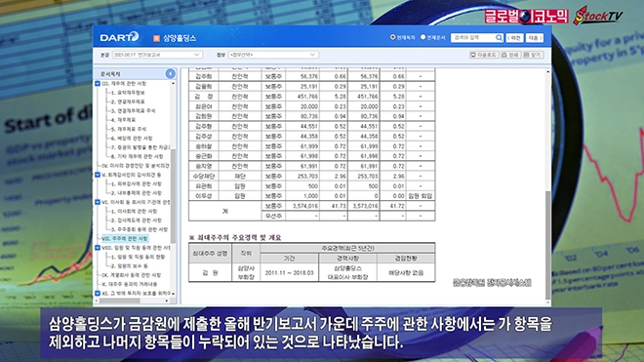Click the search magnifier icon
This screenshot has height=362, width=644.
[x=499, y=38]
